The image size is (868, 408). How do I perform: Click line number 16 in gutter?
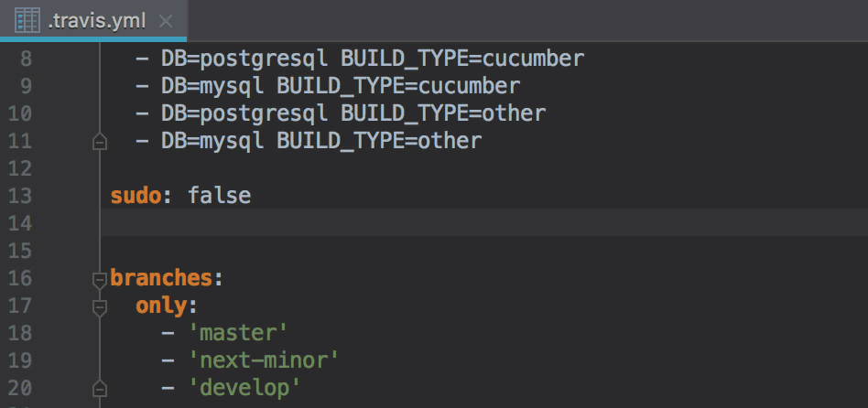(x=20, y=278)
